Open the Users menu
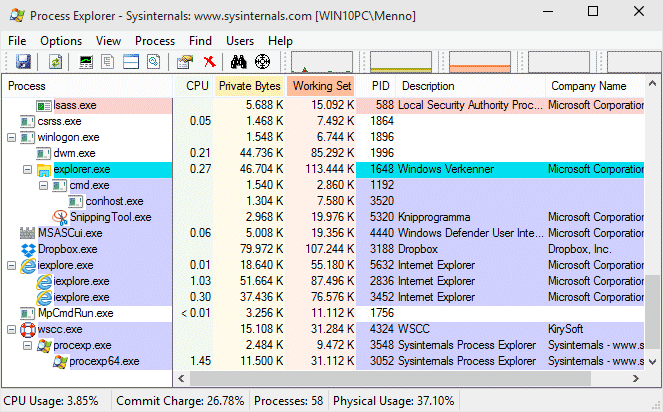Viewport: 663px width, 412px height. 240,41
